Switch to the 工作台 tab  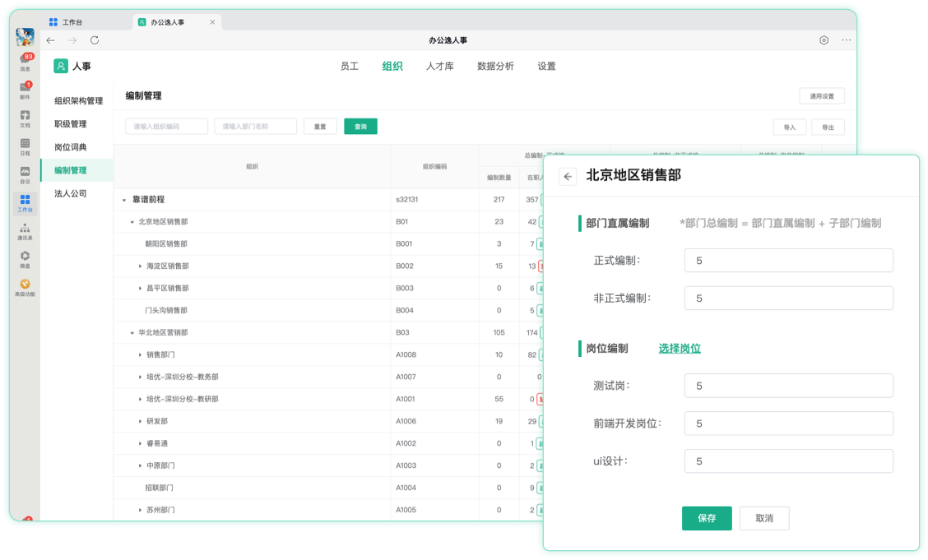click(x=66, y=22)
